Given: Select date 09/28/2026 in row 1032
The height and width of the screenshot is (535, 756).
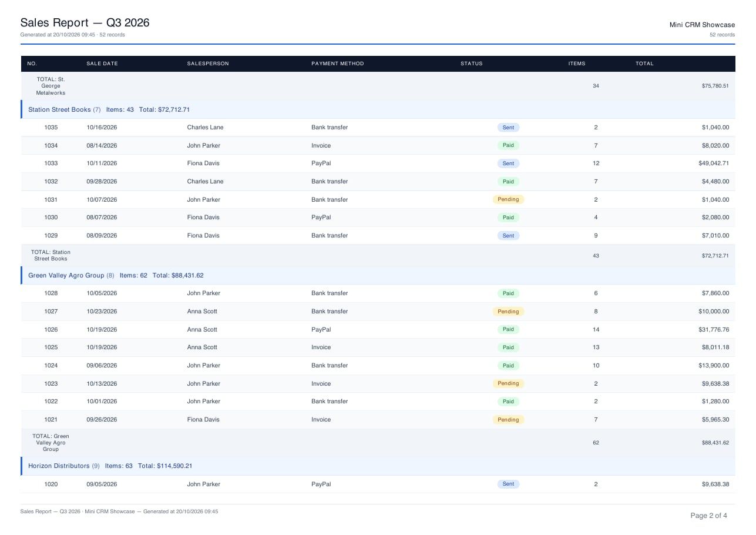Looking at the screenshot, I should tap(102, 182).
